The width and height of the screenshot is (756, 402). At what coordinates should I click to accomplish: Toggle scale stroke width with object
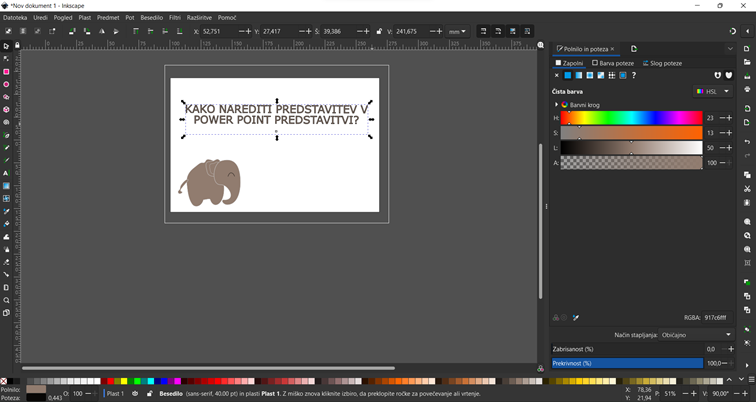[483, 31]
